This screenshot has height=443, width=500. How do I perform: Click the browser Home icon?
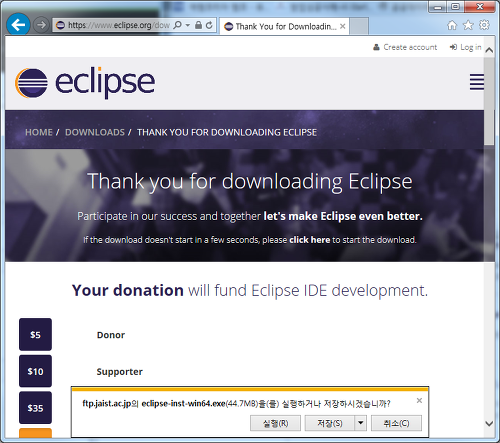tap(452, 25)
